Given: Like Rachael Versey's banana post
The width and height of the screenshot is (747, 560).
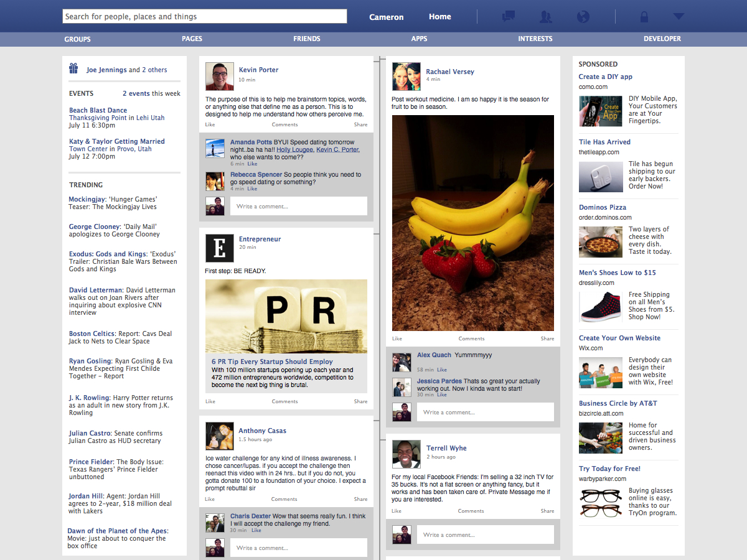Looking at the screenshot, I should 397,338.
